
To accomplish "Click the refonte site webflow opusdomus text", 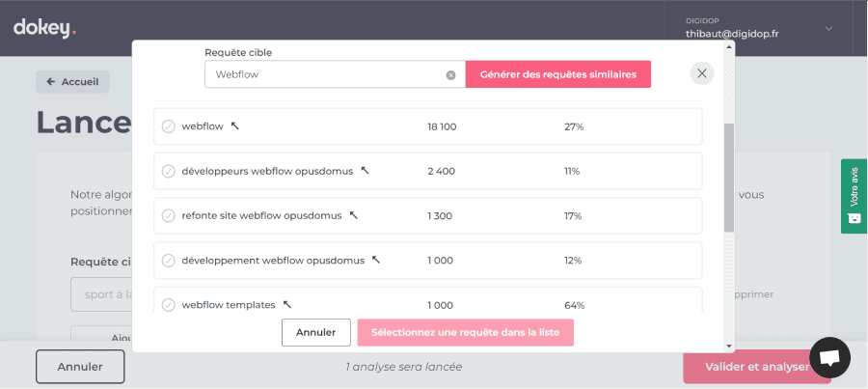I will point(261,216).
